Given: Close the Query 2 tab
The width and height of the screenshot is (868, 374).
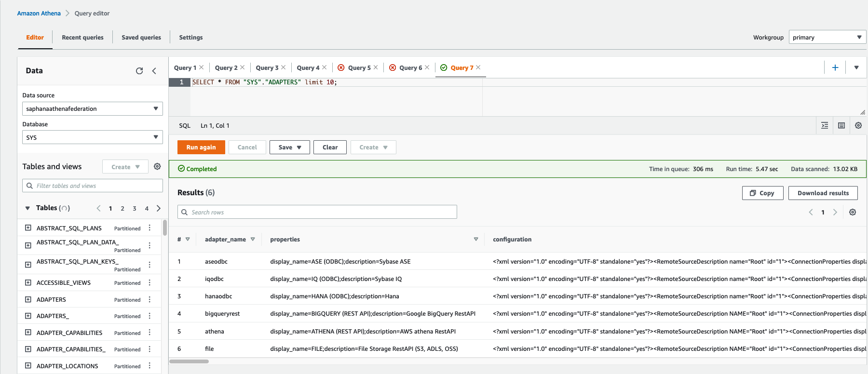Looking at the screenshot, I should (x=243, y=67).
